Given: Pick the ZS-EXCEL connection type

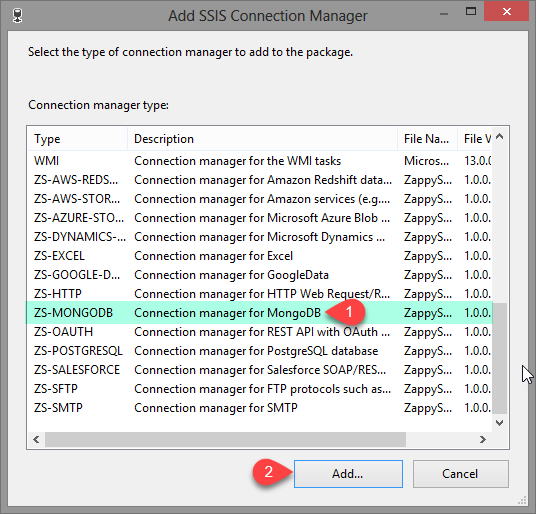Looking at the screenshot, I should tap(259, 256).
